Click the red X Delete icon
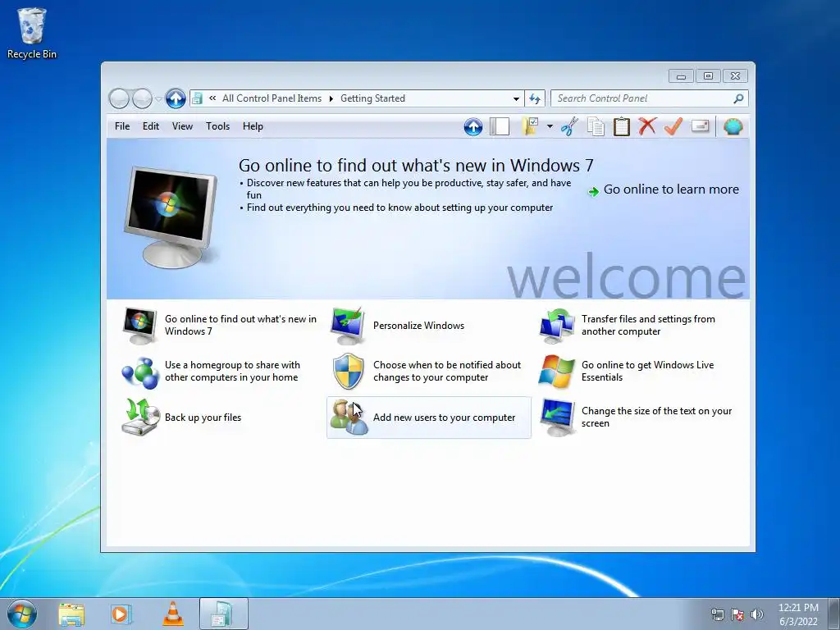This screenshot has width=840, height=630. click(647, 127)
